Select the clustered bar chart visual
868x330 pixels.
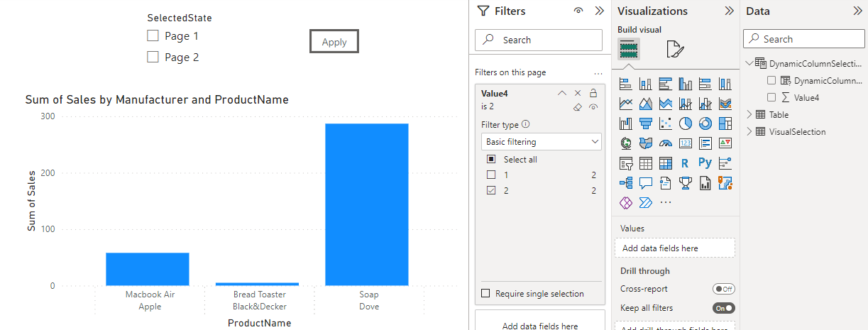[666, 84]
